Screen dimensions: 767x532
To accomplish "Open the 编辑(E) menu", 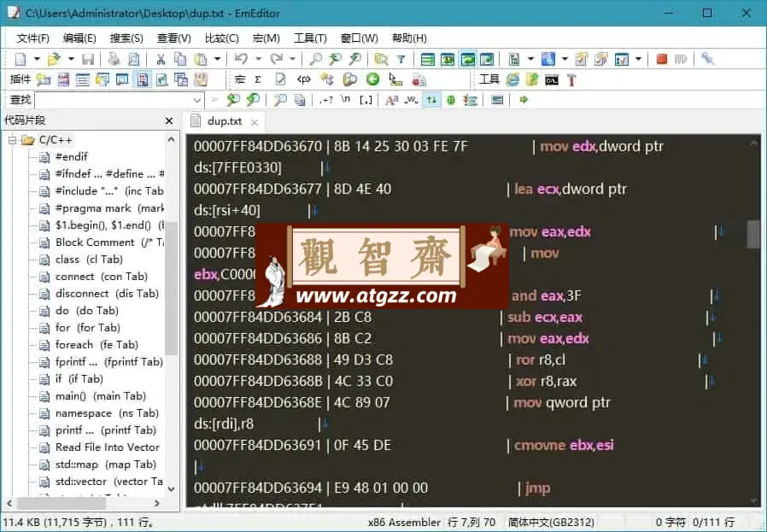I will pyautogui.click(x=79, y=38).
